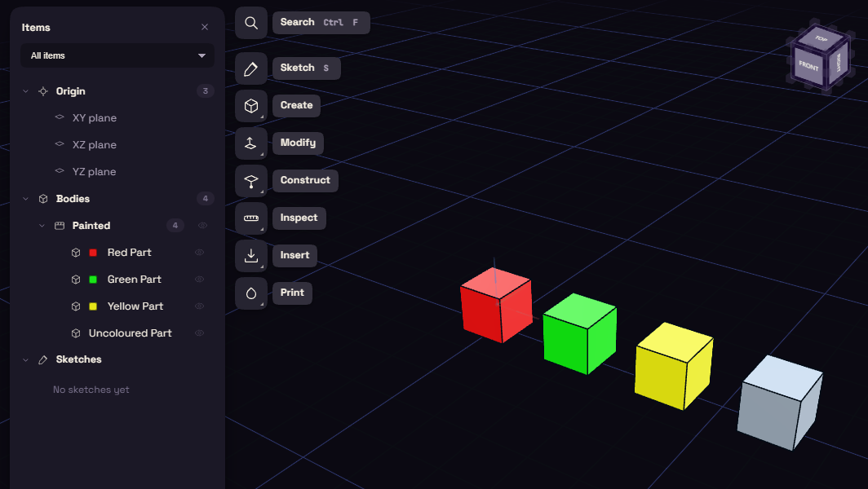Image resolution: width=868 pixels, height=489 pixels.
Task: Toggle visibility of Green Part
Action: pos(200,280)
